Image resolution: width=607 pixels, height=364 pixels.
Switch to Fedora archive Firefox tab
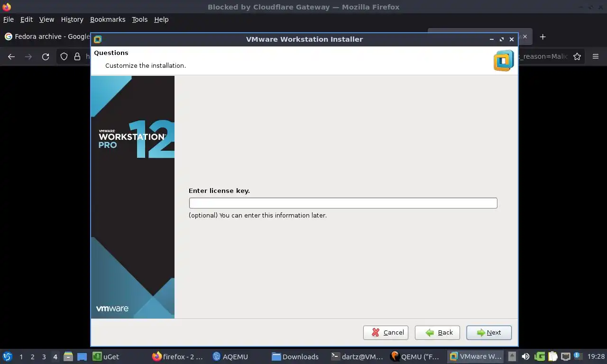46,36
